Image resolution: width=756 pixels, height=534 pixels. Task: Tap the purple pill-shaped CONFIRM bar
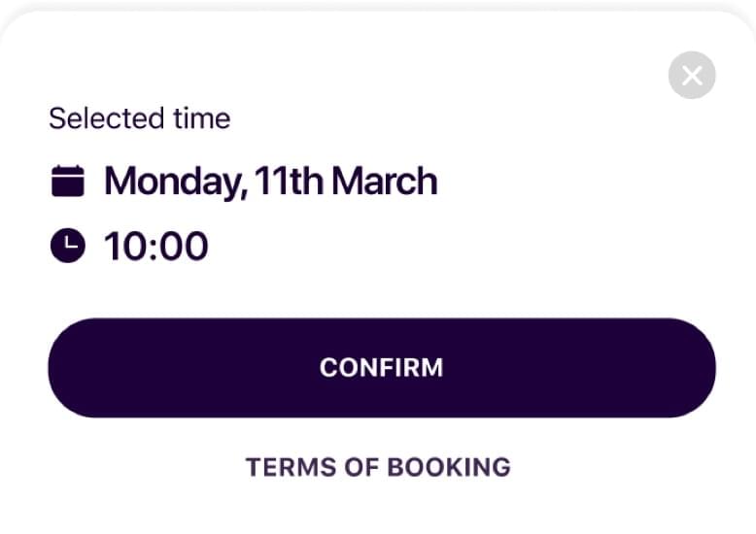click(x=382, y=368)
